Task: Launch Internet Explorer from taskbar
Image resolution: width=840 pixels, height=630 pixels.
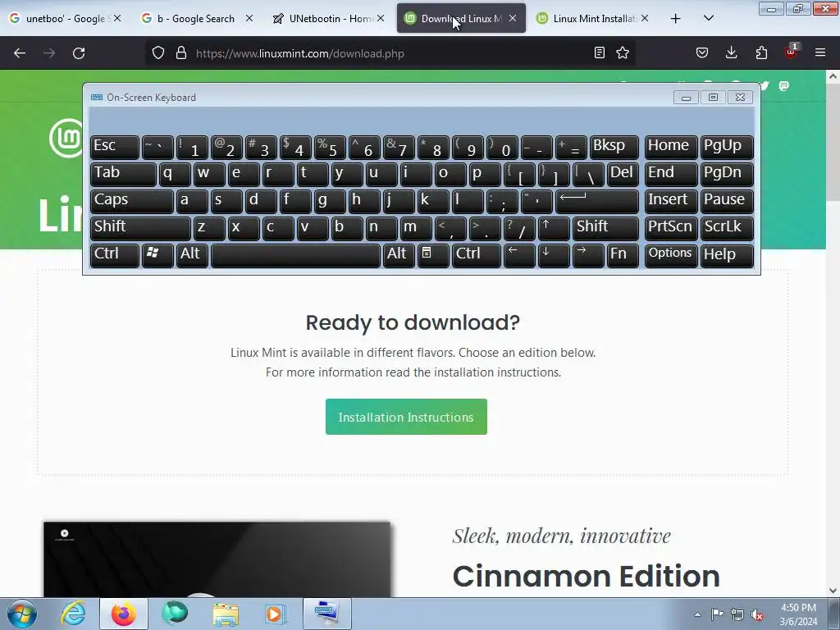Action: click(x=73, y=614)
